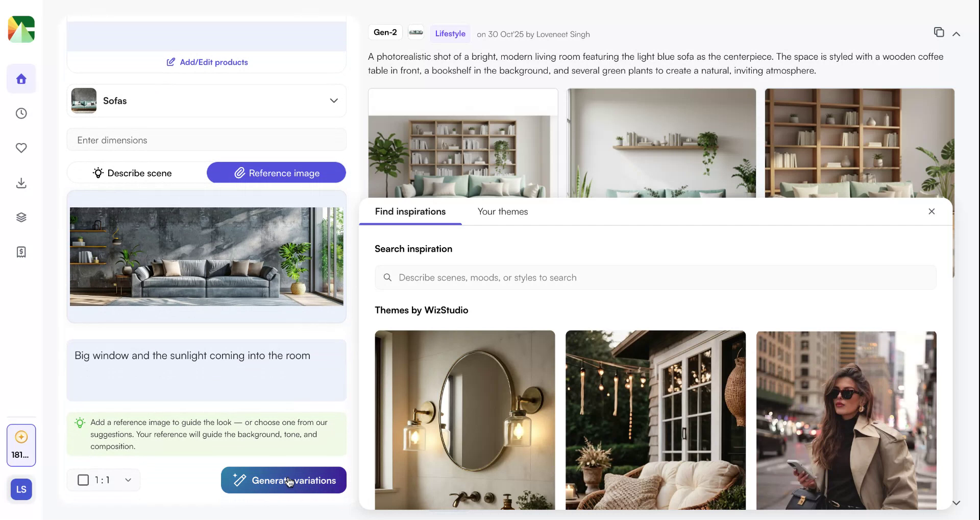The width and height of the screenshot is (980, 520).
Task: Collapse the generation with the up chevron
Action: 956,34
